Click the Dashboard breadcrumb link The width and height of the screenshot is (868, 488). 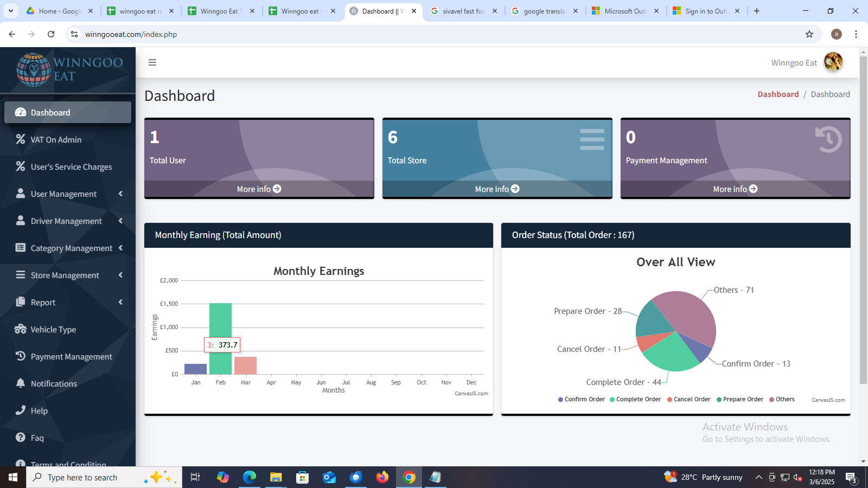click(778, 94)
